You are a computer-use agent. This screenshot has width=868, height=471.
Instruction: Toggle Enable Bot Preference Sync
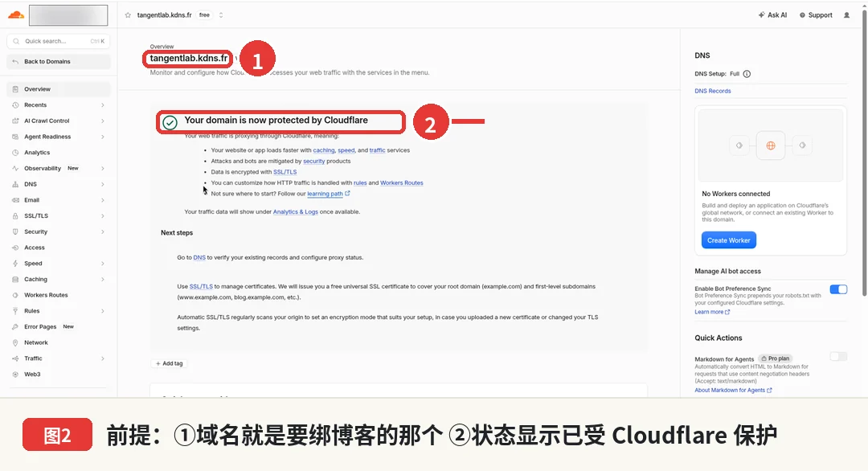click(838, 289)
